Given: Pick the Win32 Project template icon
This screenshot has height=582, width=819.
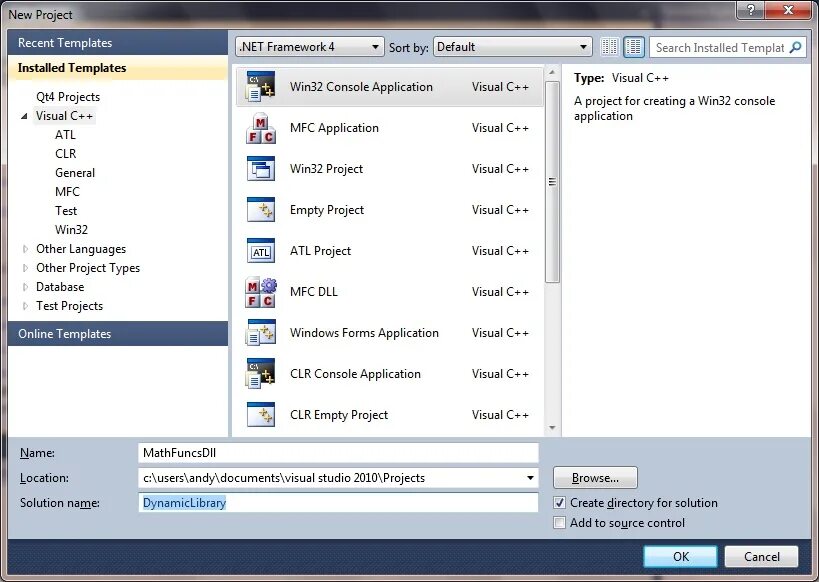Looking at the screenshot, I should [260, 169].
